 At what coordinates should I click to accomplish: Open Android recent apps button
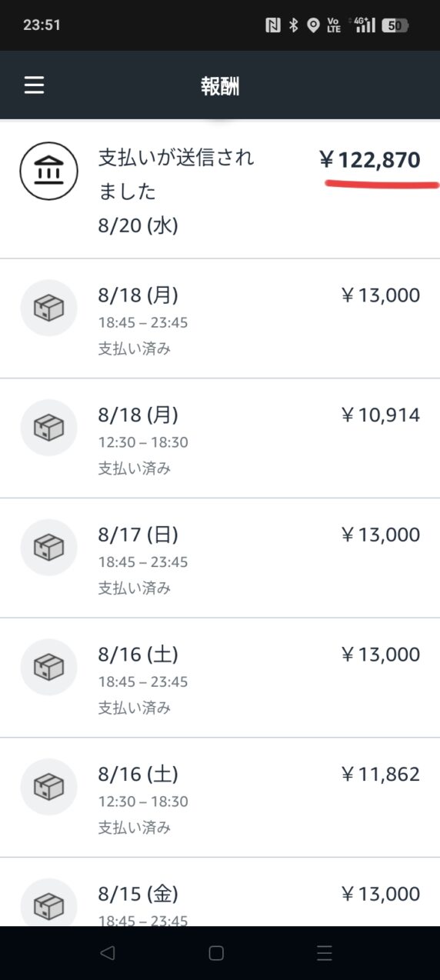[325, 953]
